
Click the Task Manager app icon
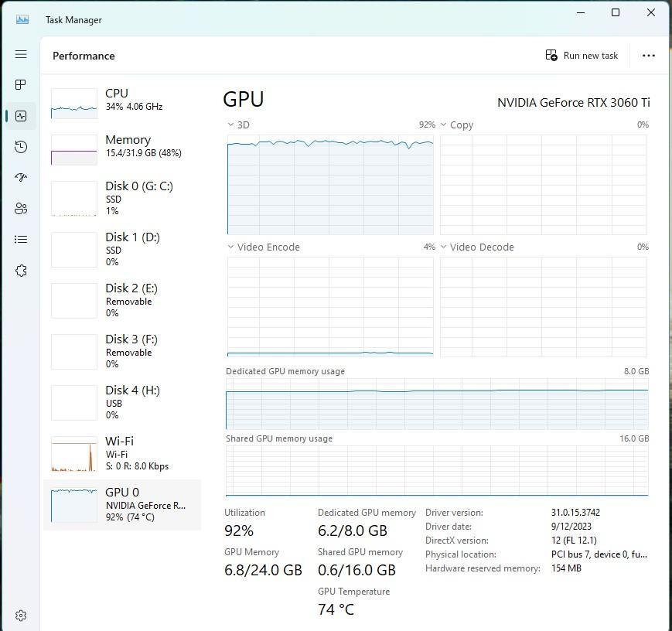[22, 20]
